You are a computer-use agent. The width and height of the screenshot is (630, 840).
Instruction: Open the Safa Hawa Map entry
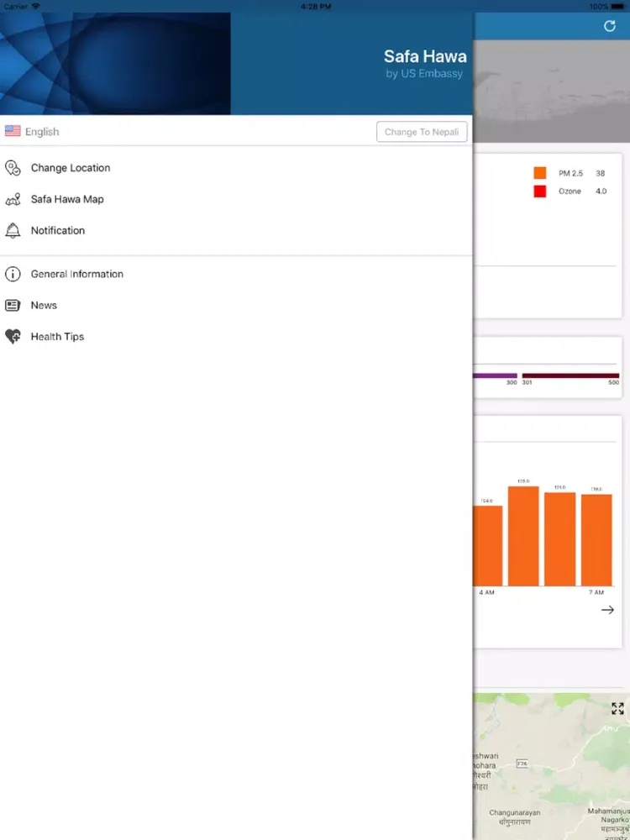tap(236, 199)
